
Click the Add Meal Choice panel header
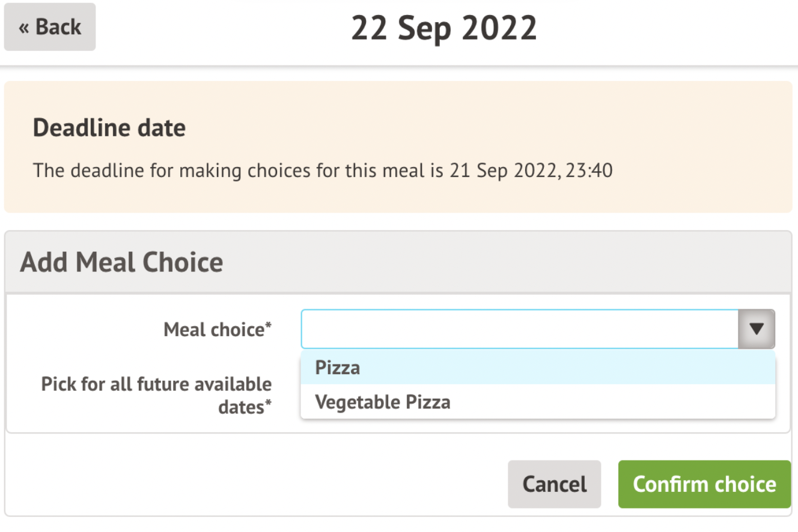[x=121, y=262]
